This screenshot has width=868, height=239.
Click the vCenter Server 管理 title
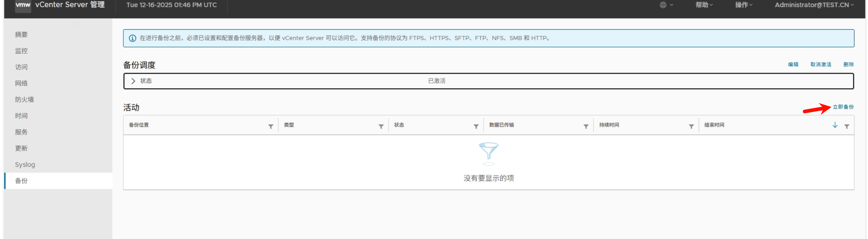point(70,5)
